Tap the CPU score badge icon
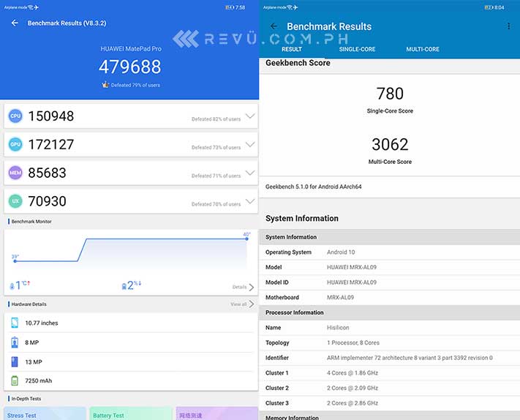 [x=15, y=116]
